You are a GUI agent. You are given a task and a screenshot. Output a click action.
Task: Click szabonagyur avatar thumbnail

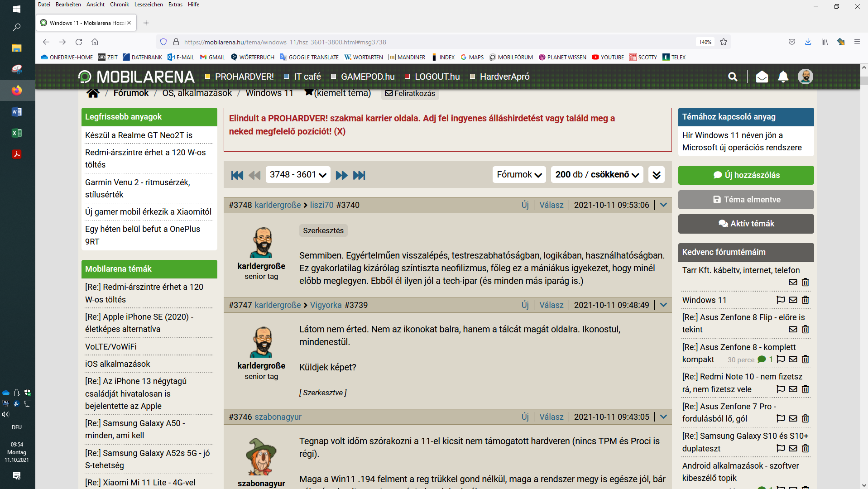click(x=261, y=456)
